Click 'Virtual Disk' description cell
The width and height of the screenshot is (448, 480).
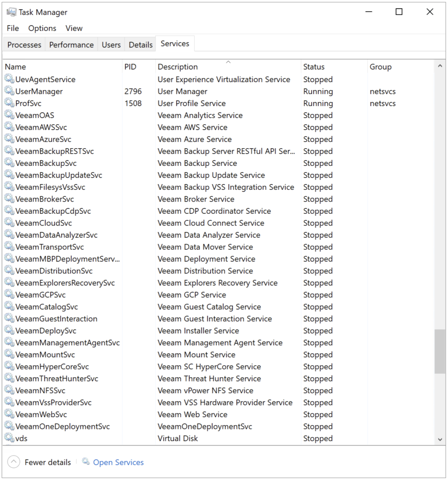(178, 438)
